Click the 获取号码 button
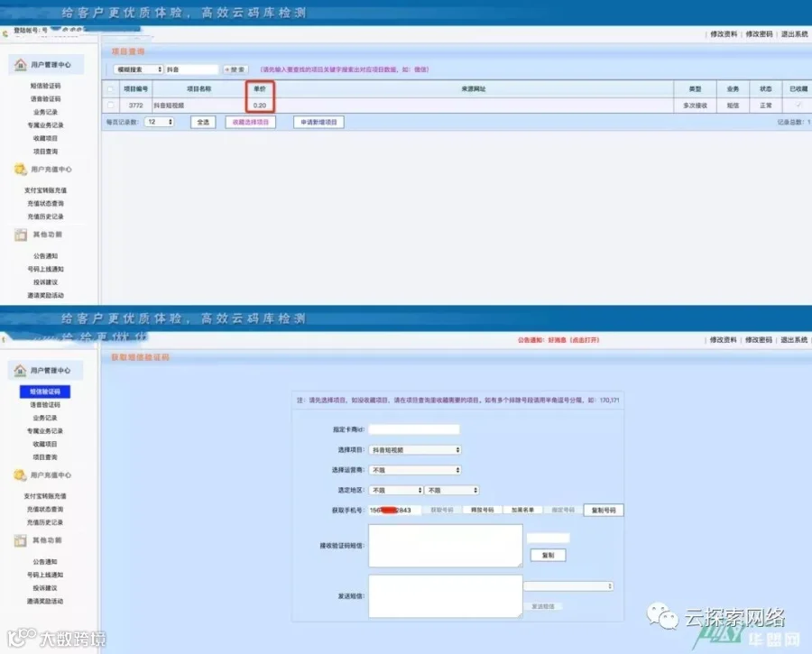Image resolution: width=812 pixels, height=654 pixels. pos(442,510)
